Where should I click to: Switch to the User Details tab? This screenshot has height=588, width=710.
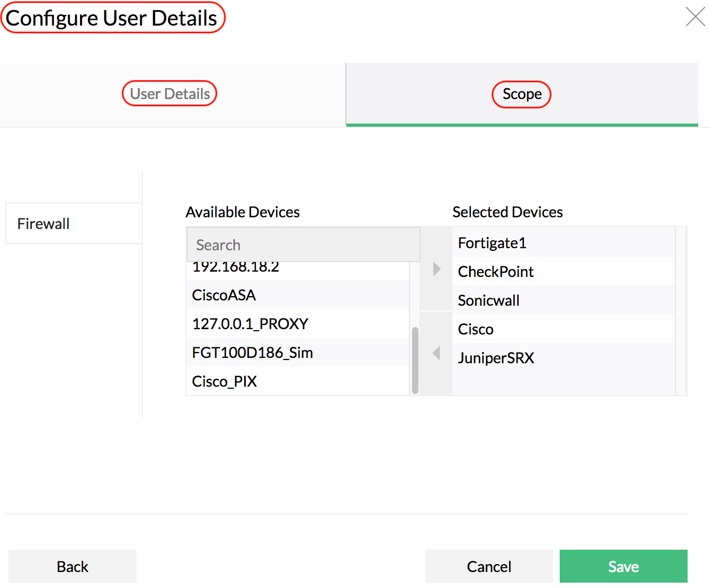click(x=170, y=94)
